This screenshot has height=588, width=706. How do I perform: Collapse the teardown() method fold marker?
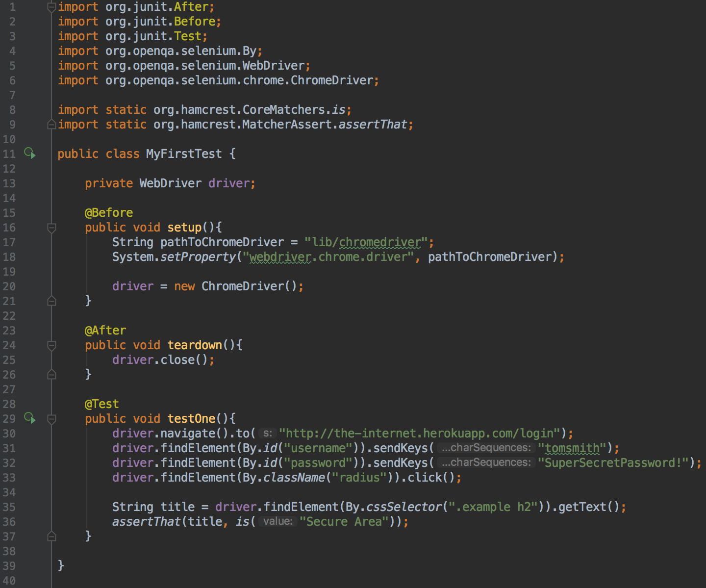click(x=51, y=345)
